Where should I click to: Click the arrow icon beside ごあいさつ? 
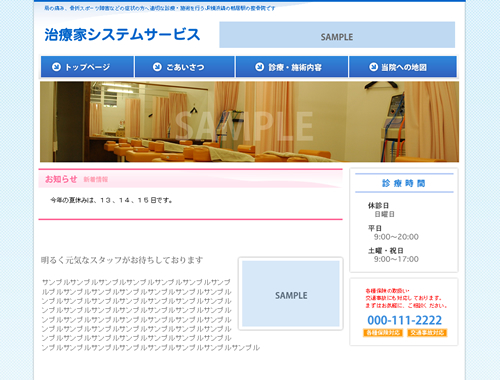[x=157, y=67]
